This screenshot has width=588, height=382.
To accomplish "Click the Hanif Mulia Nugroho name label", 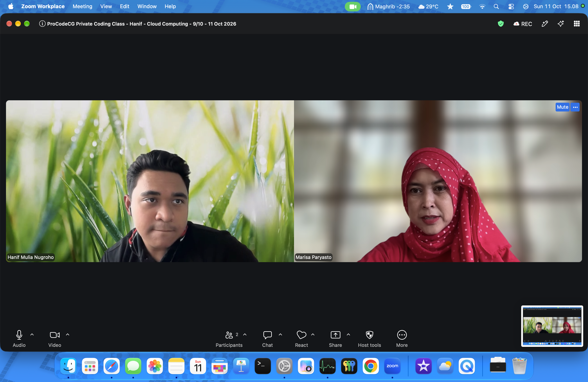I will tap(30, 257).
